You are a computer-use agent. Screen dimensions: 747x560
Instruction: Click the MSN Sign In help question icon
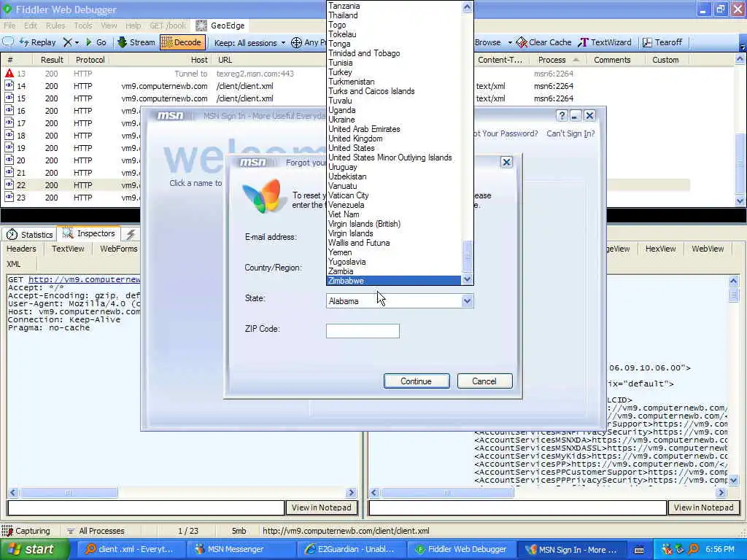coord(562,116)
